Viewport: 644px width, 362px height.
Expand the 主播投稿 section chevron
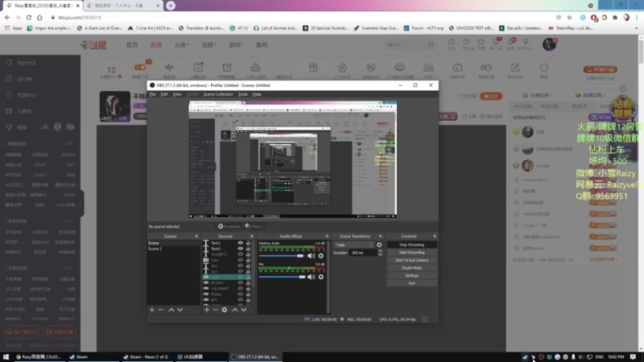[x=551, y=95]
